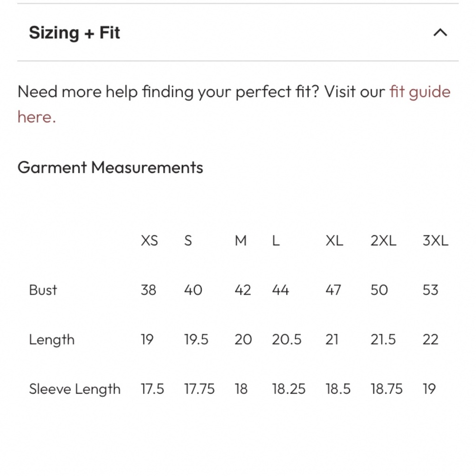The height and width of the screenshot is (476, 476).
Task: Open the fit guide link
Action: [x=420, y=92]
